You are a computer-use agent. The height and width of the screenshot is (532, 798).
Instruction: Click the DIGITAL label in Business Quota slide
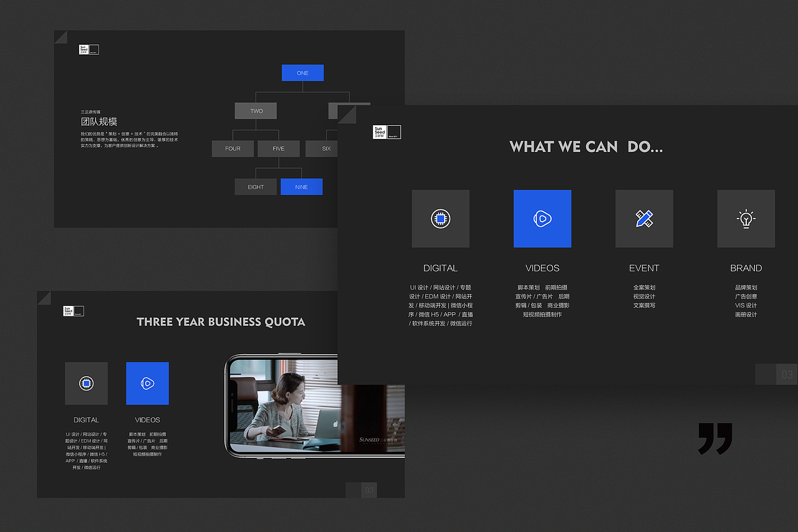coord(86,420)
